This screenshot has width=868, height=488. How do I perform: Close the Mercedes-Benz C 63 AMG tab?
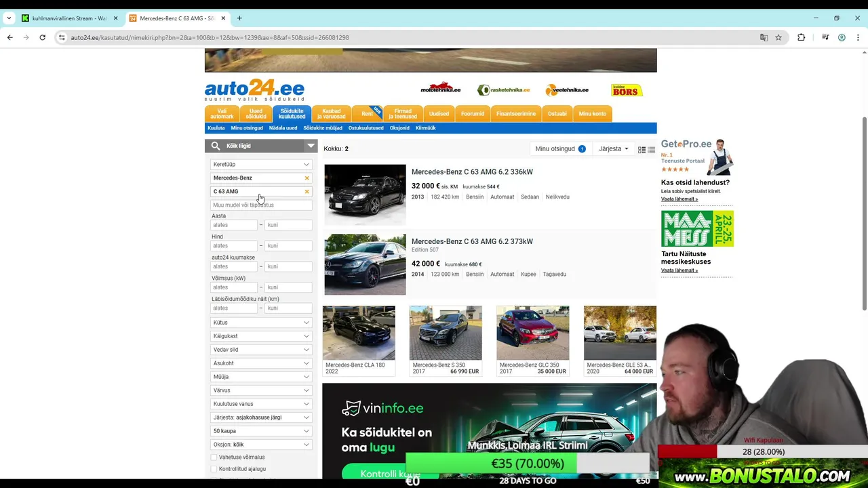[x=223, y=18]
